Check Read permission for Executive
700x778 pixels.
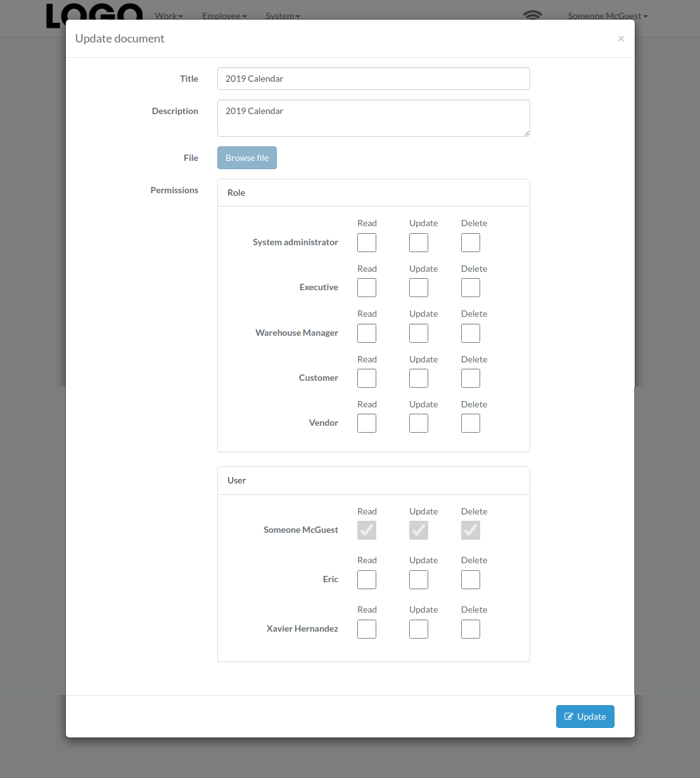pos(367,288)
